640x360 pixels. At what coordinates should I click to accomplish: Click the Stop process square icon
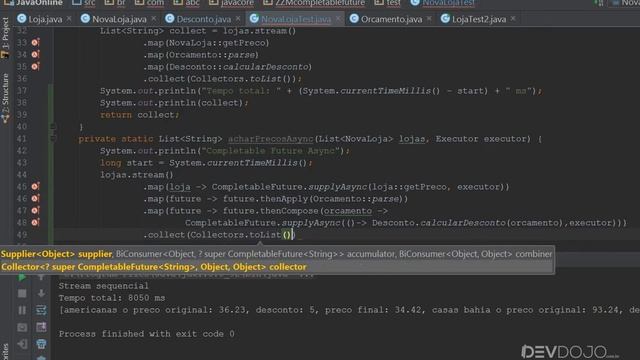tap(22, 293)
